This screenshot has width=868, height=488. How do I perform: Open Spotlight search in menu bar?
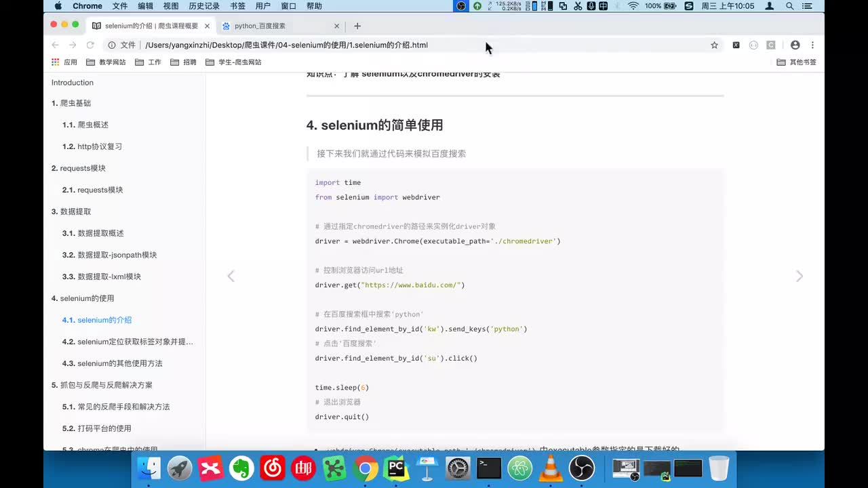[790, 5]
